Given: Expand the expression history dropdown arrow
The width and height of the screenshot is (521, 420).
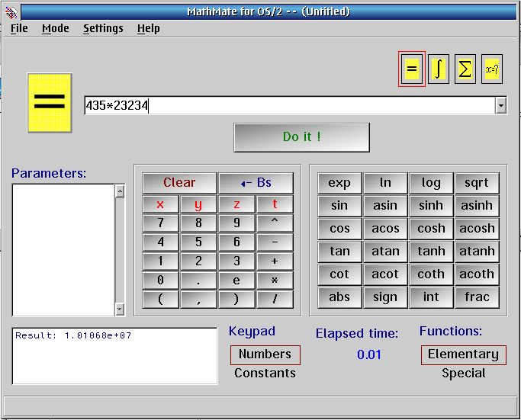Looking at the screenshot, I should point(500,106).
